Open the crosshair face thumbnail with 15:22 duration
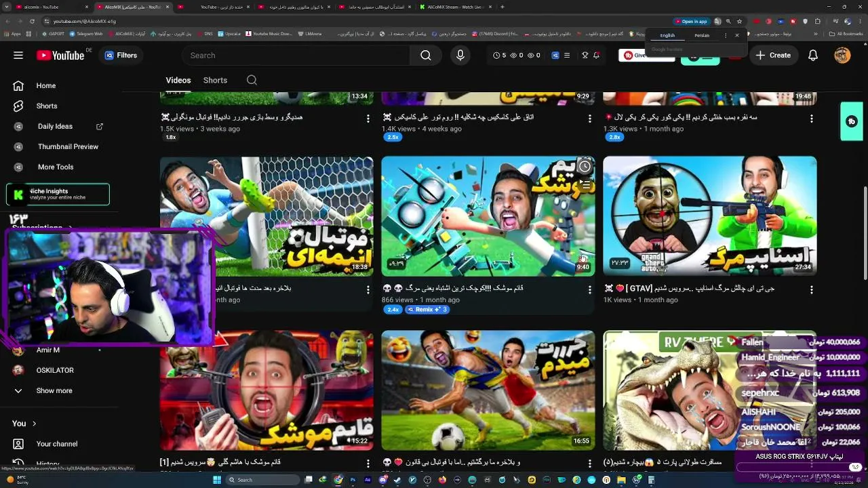 click(x=267, y=390)
